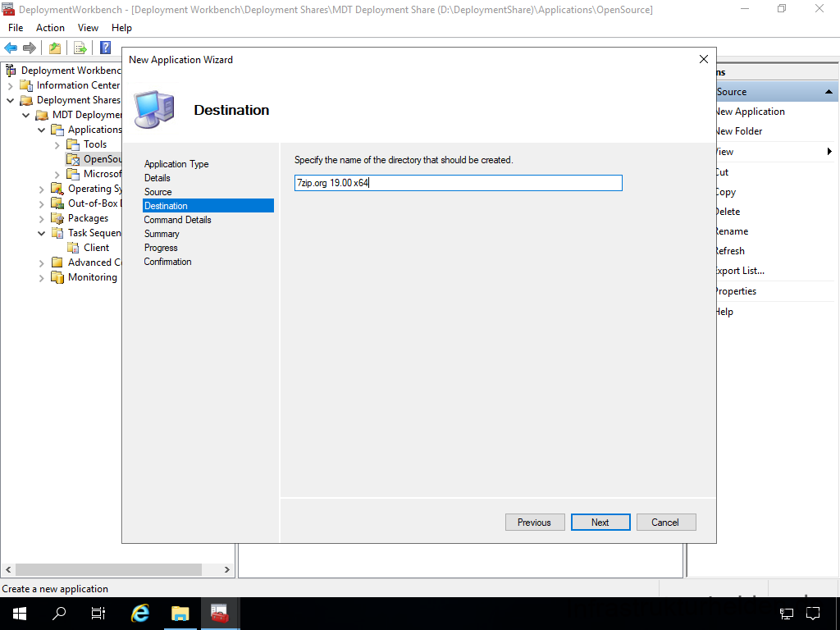The height and width of the screenshot is (630, 840).
Task: Click the Command Details wizard step
Action: coord(177,220)
